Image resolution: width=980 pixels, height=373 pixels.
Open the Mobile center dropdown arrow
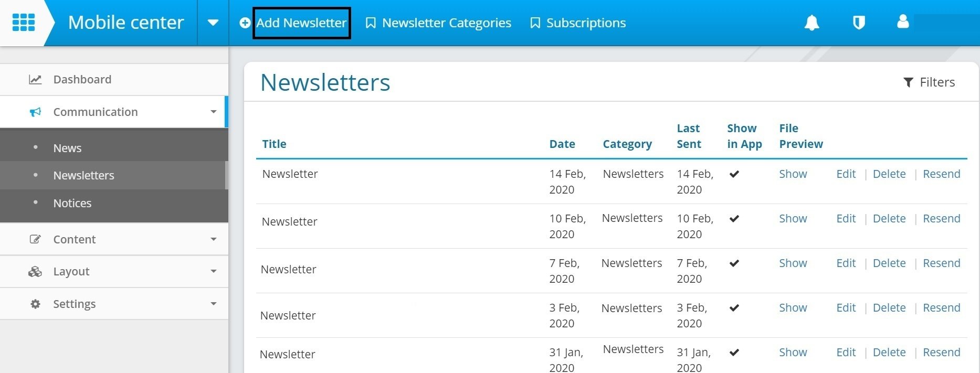(213, 23)
